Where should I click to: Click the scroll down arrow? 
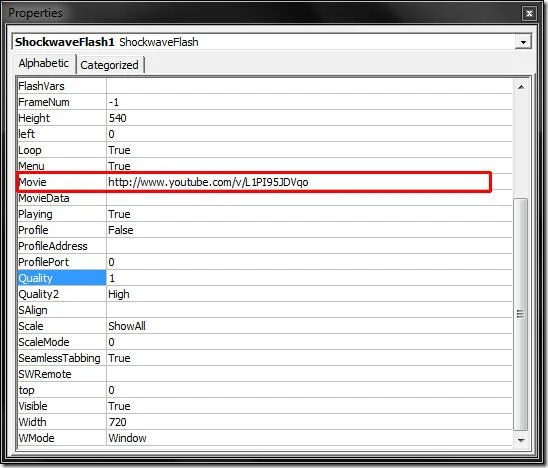(x=520, y=439)
